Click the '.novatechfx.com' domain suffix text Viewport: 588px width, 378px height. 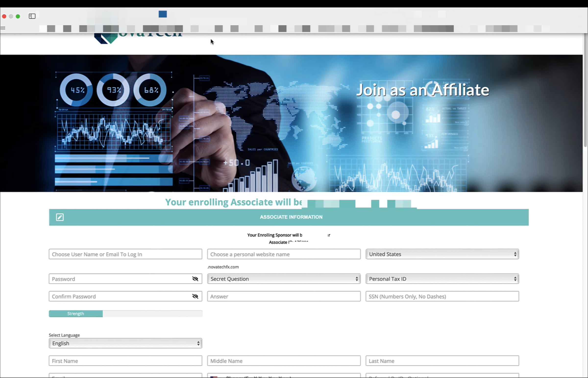point(223,267)
